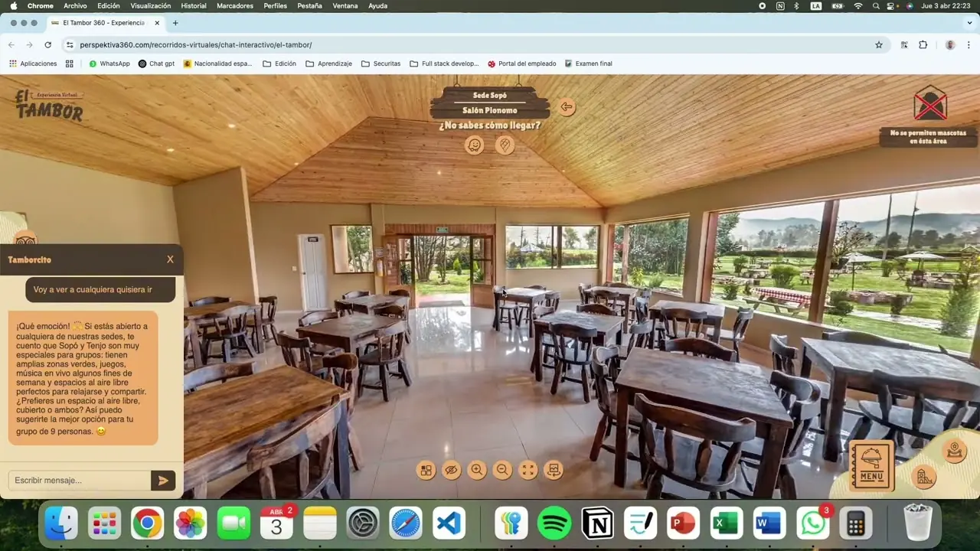Open the Marcadores menu in menu bar
980x551 pixels.
[235, 5]
